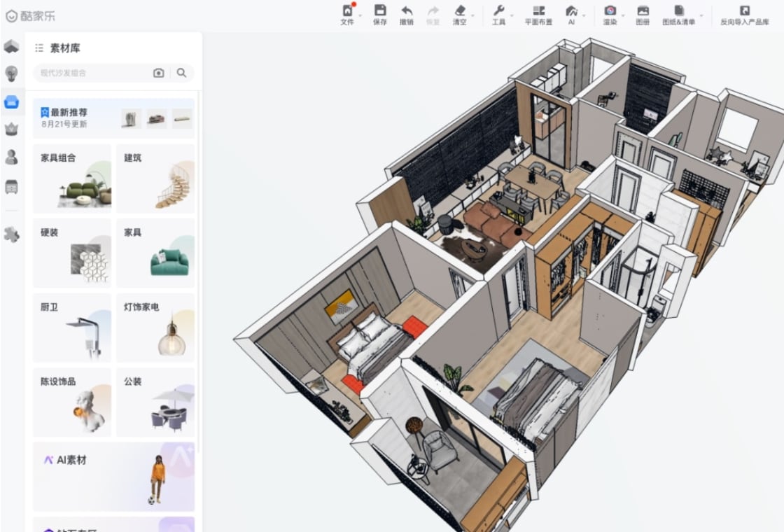Expand the dropdown arrow next to AI
Image resolution: width=784 pixels, height=532 pixels.
coord(584,15)
